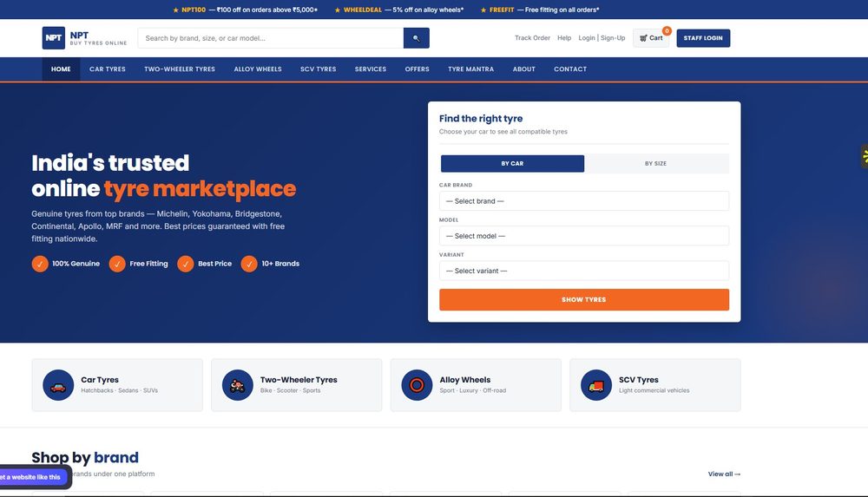This screenshot has width=868, height=497.
Task: Select the Alloy Wheels ring icon
Action: click(417, 385)
